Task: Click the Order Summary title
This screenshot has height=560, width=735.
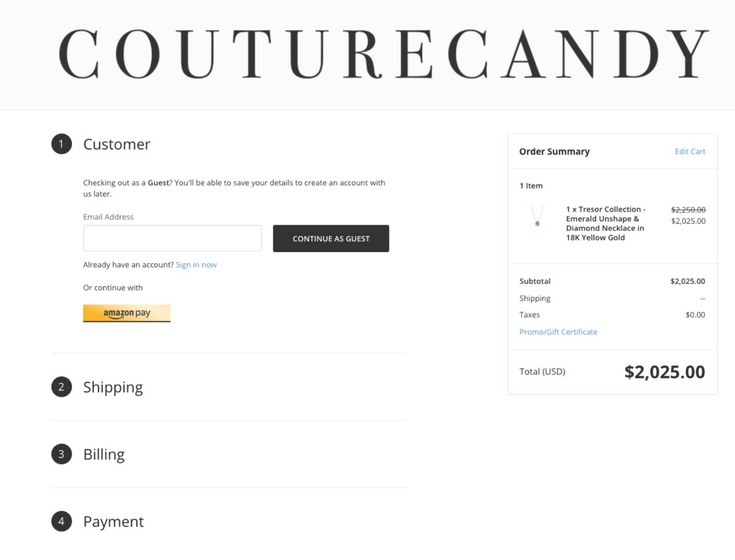Action: click(554, 151)
